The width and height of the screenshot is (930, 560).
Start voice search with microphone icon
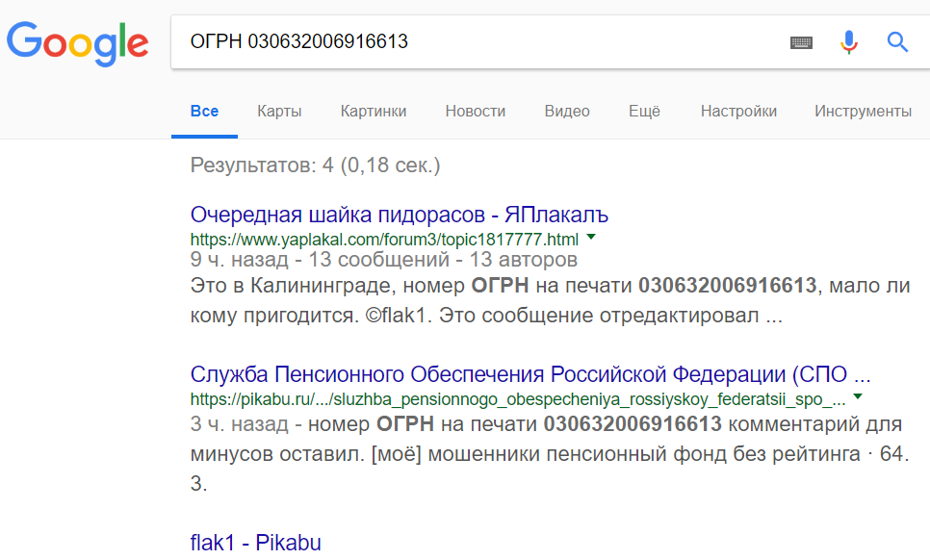849,42
